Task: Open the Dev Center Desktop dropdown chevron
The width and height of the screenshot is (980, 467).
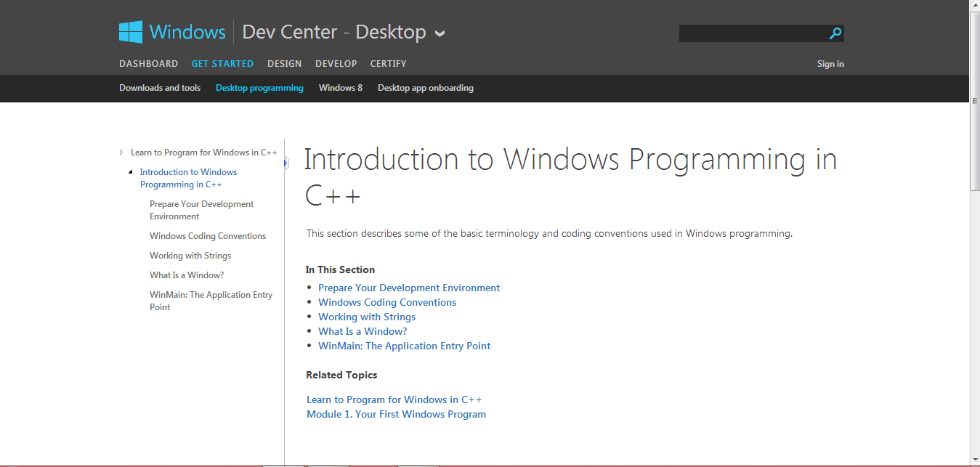Action: (440, 33)
